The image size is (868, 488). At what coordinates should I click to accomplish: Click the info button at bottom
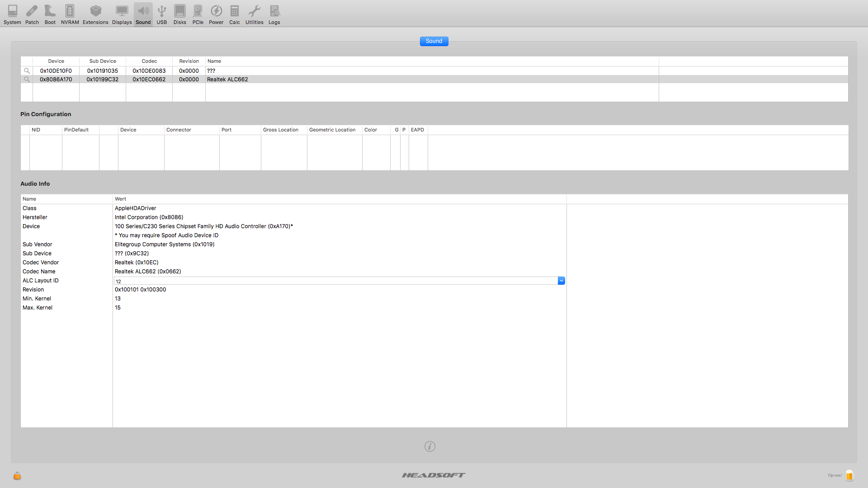[429, 446]
